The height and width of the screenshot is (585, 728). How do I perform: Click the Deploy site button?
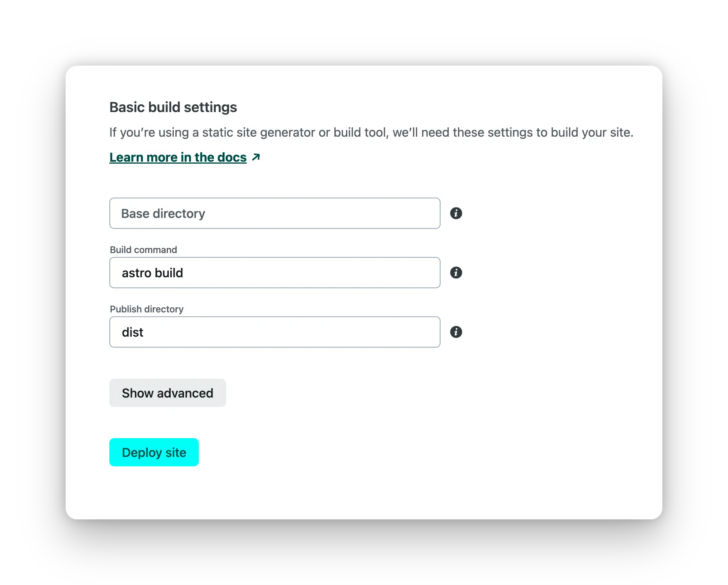tap(154, 452)
